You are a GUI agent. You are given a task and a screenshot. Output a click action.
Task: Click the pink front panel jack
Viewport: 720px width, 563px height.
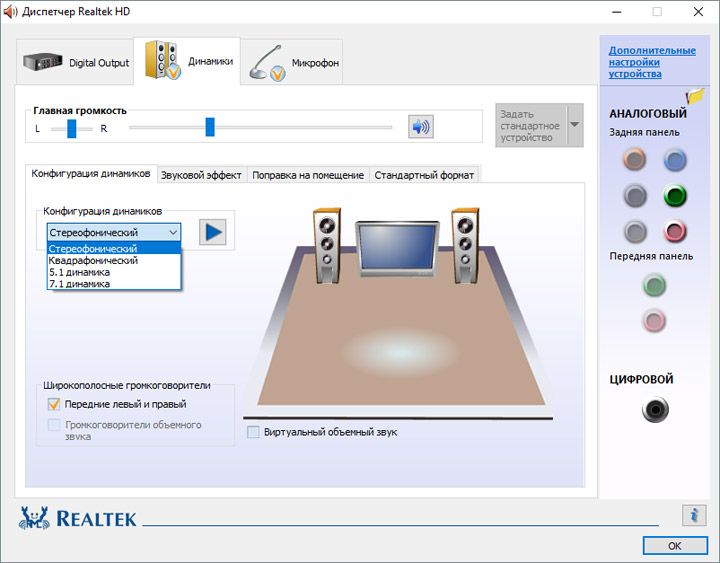tap(654, 321)
